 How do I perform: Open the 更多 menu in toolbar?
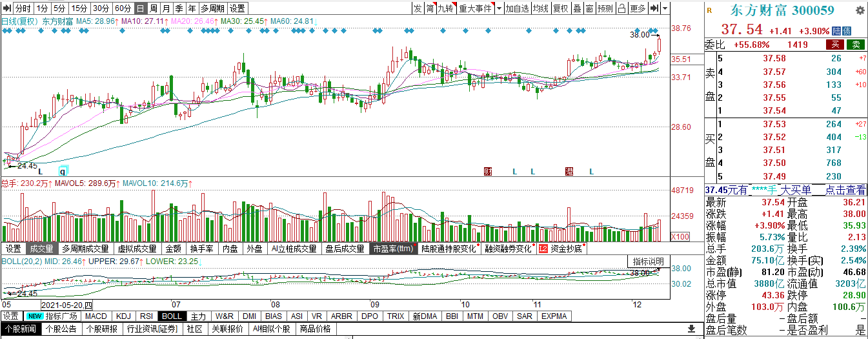coord(638,8)
